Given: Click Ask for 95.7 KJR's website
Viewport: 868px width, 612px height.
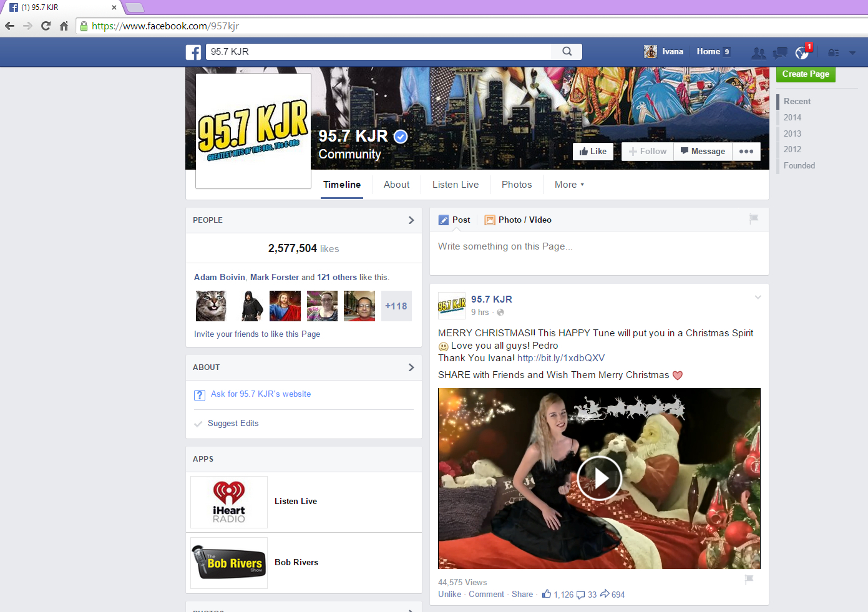Looking at the screenshot, I should click(261, 394).
